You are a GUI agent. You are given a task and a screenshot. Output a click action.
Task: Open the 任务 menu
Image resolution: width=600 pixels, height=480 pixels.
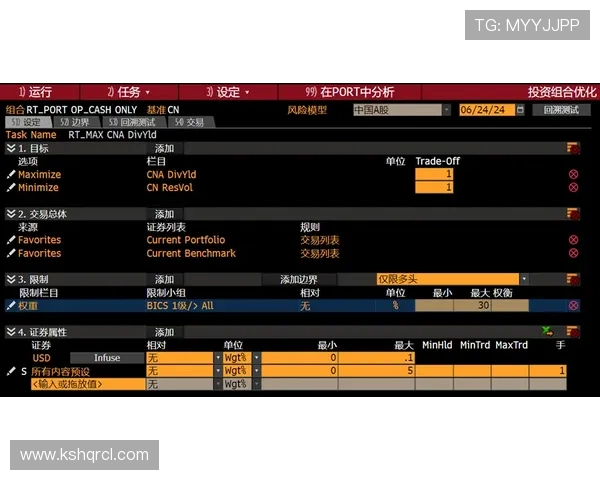click(x=129, y=92)
